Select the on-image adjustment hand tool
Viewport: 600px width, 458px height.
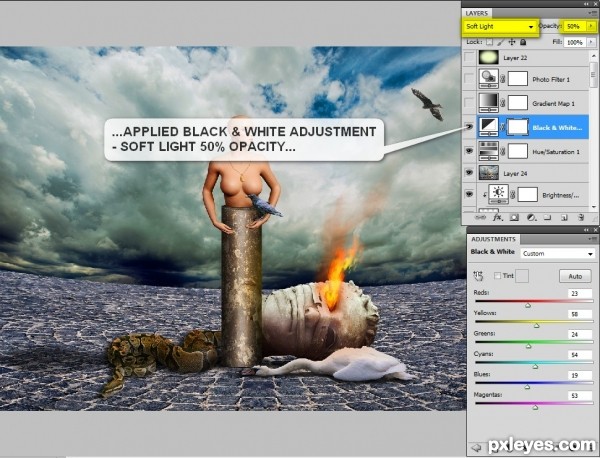(x=478, y=275)
